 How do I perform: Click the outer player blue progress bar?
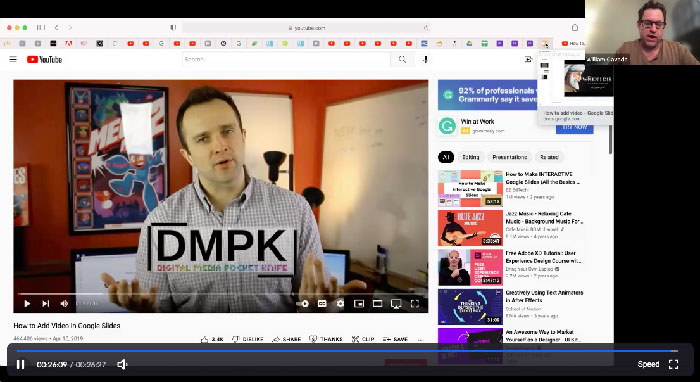tap(347, 351)
